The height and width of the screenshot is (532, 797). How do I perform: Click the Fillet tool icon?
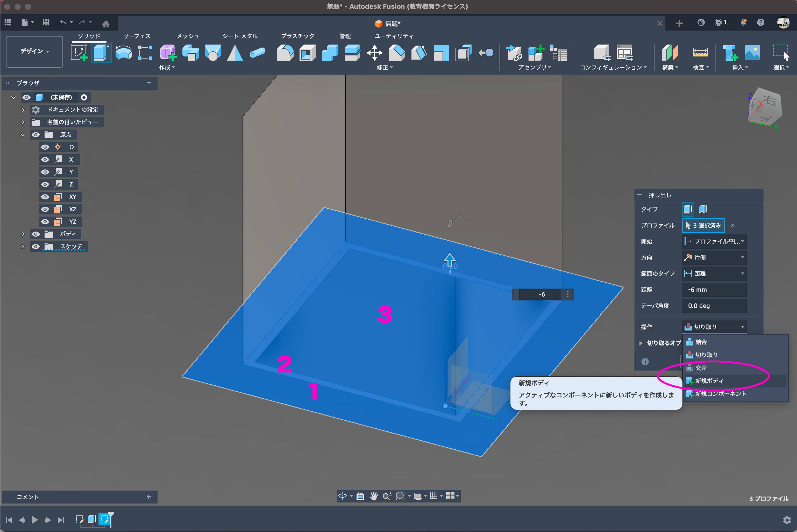pos(285,53)
